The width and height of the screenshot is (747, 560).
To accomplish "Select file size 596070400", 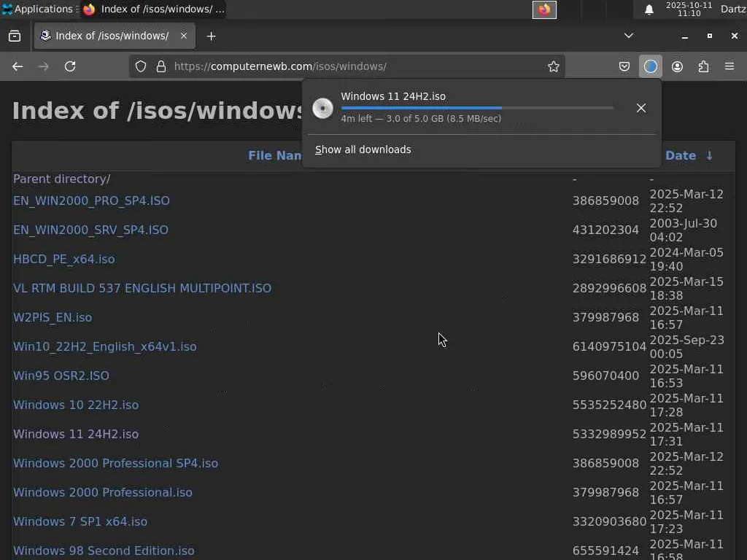I will pos(605,376).
